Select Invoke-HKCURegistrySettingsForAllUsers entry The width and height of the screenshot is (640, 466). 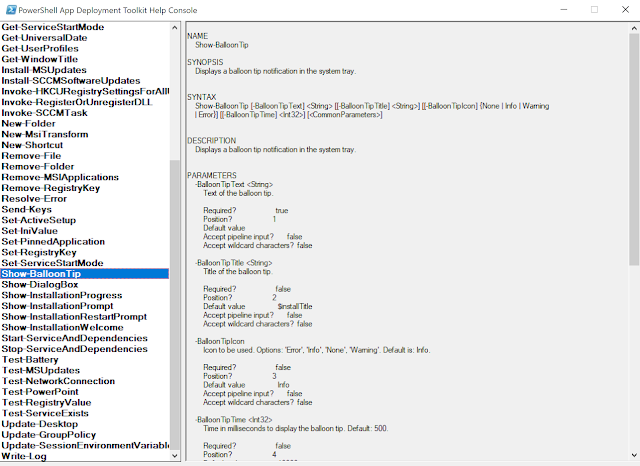click(x=85, y=91)
